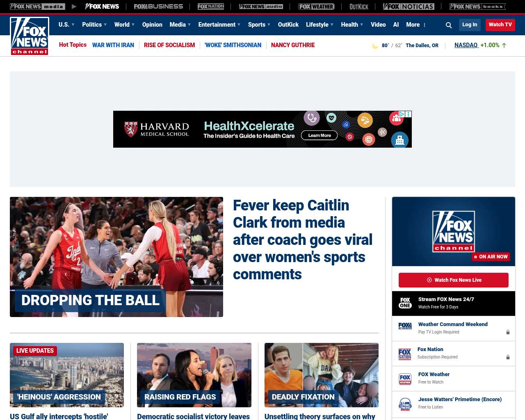525x420 pixels.
Task: Go to the OutKick nav item
Action: pyautogui.click(x=288, y=25)
